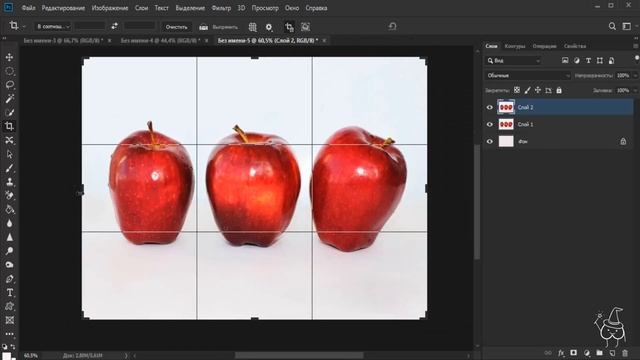
Task: Select the Blur drop tool
Action: [x=9, y=223]
